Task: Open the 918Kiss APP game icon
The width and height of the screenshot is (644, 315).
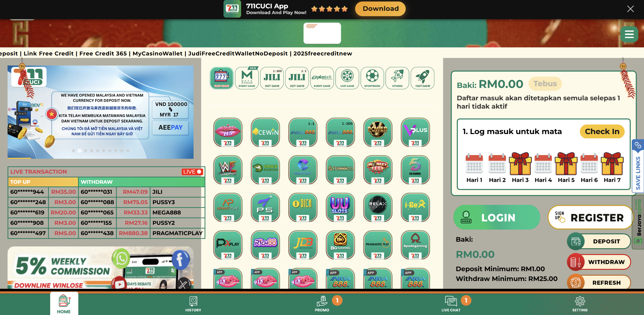Action: pyautogui.click(x=228, y=280)
